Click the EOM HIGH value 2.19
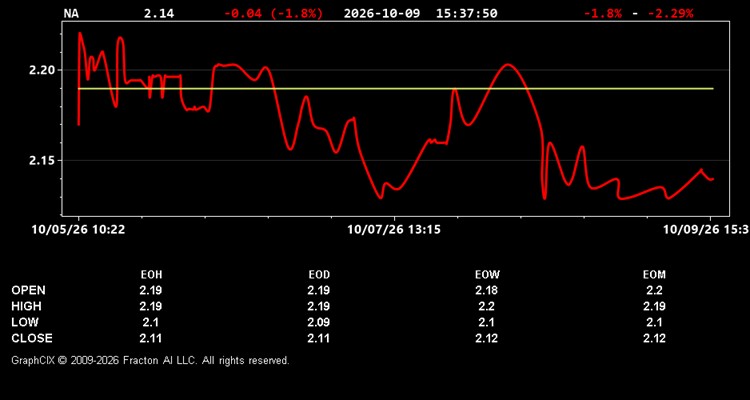This screenshot has width=750, height=400. point(654,306)
